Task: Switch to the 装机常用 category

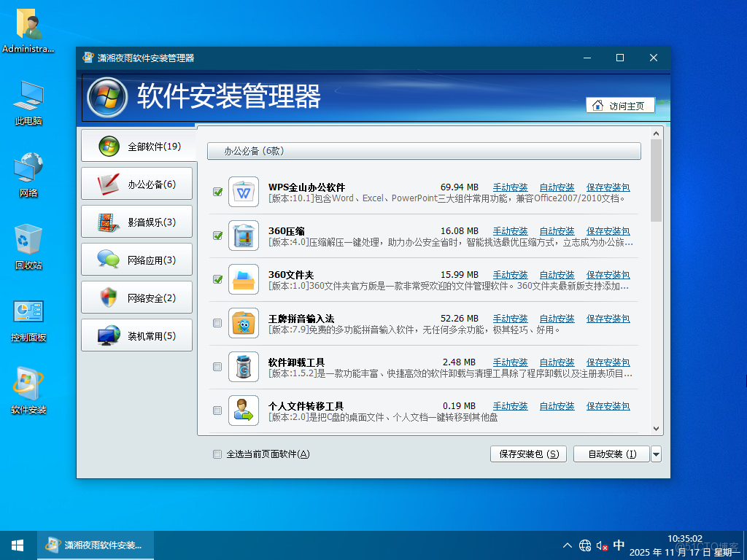Action: pos(136,335)
